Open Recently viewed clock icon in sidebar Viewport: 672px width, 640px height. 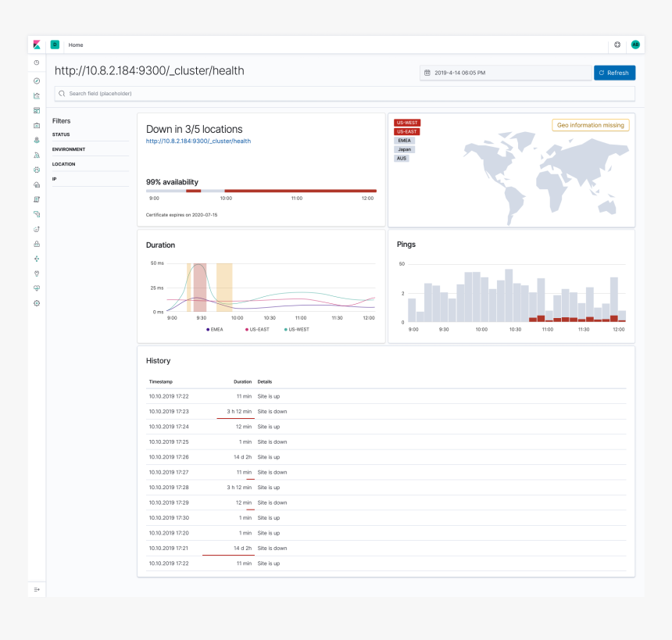(x=37, y=63)
